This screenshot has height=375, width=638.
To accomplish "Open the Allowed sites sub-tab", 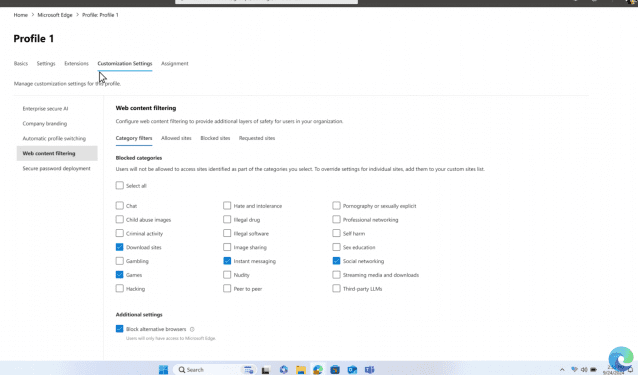I will coord(176,138).
